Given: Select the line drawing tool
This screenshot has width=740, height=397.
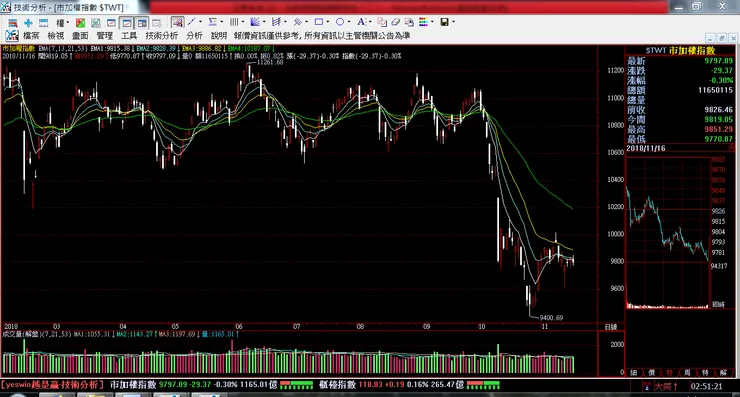Looking at the screenshot, I should coord(192,22).
